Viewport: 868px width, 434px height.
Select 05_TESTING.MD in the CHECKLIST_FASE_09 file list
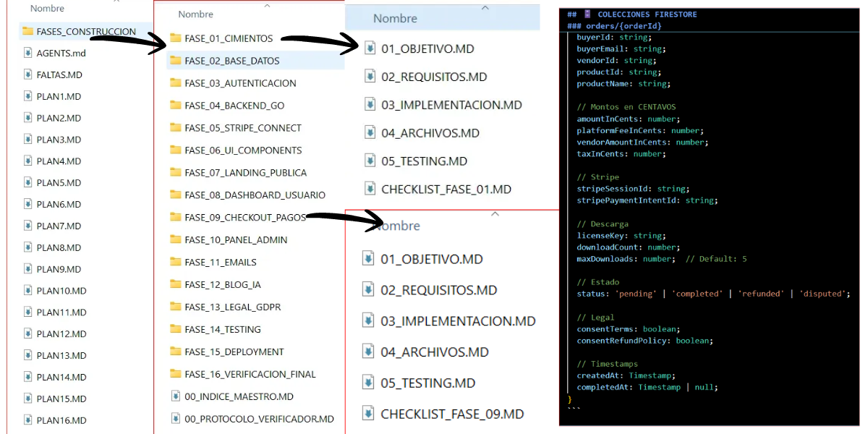428,383
